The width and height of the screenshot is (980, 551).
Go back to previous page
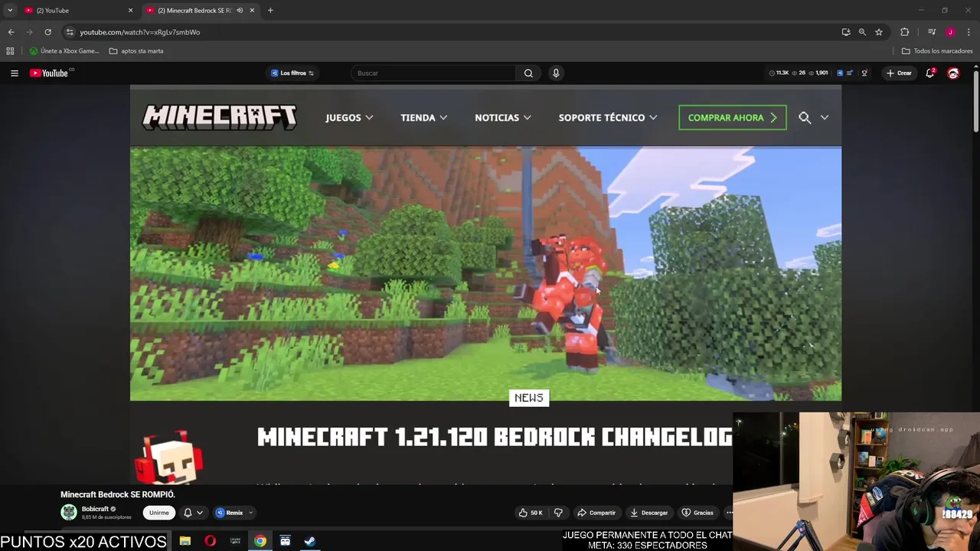click(x=11, y=32)
